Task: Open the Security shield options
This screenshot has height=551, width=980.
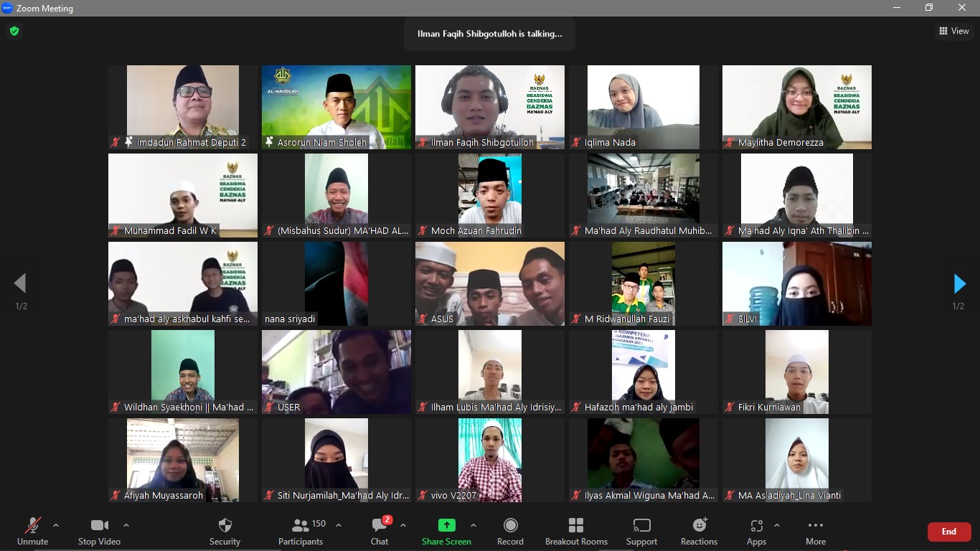Action: tap(225, 532)
